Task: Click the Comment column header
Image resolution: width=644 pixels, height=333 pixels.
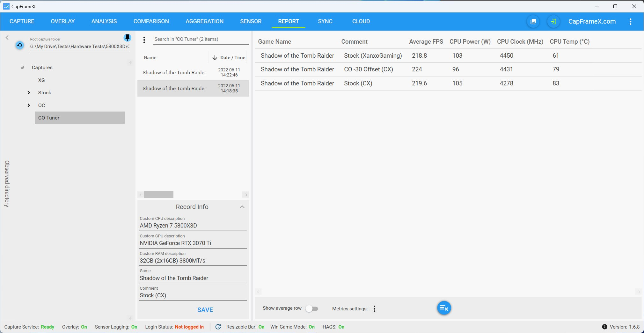Action: pos(354,42)
